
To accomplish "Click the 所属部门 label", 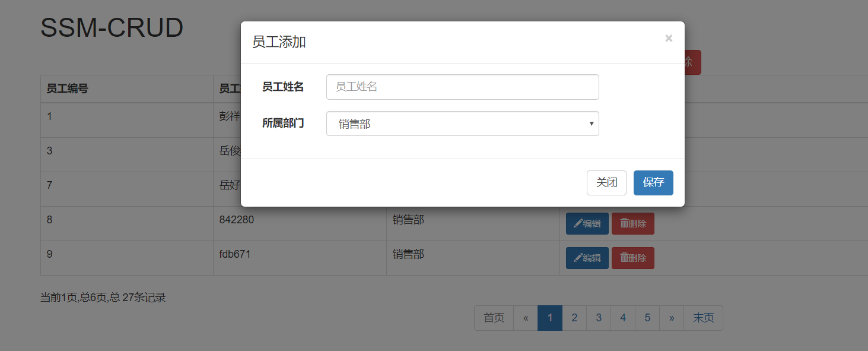I will tap(283, 123).
